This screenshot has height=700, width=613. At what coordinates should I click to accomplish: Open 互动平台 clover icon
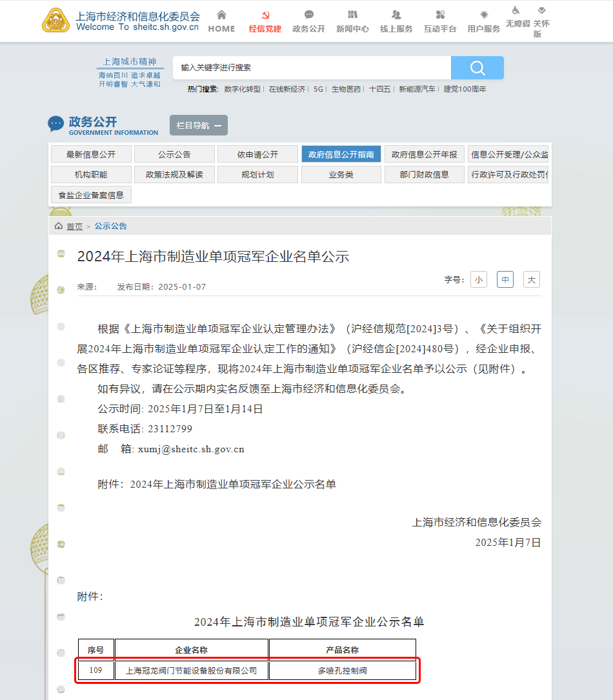(440, 15)
